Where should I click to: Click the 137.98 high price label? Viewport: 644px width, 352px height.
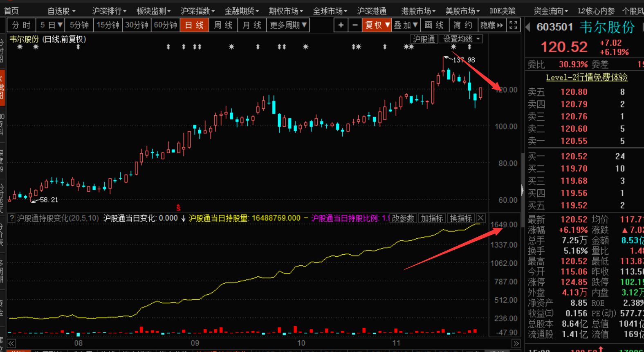click(464, 60)
